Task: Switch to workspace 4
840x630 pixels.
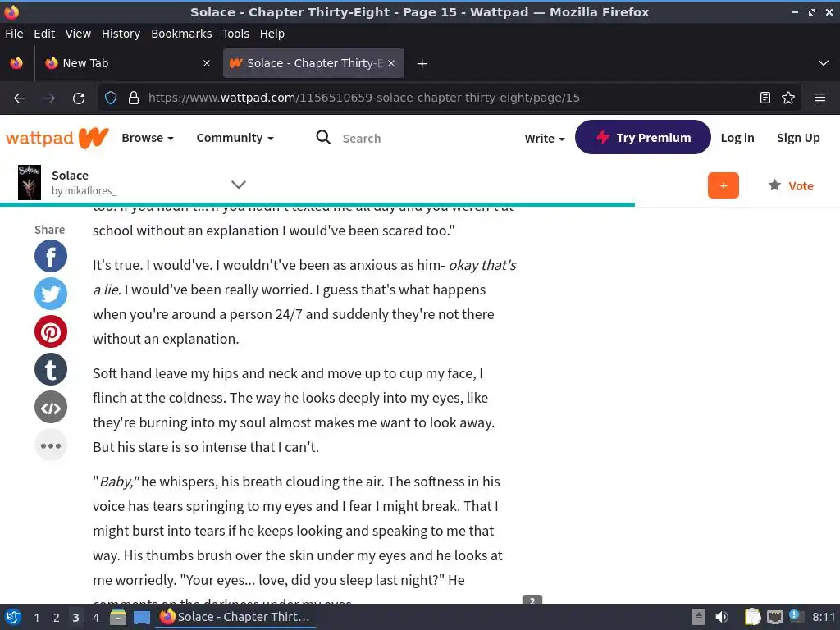Action: point(95,618)
